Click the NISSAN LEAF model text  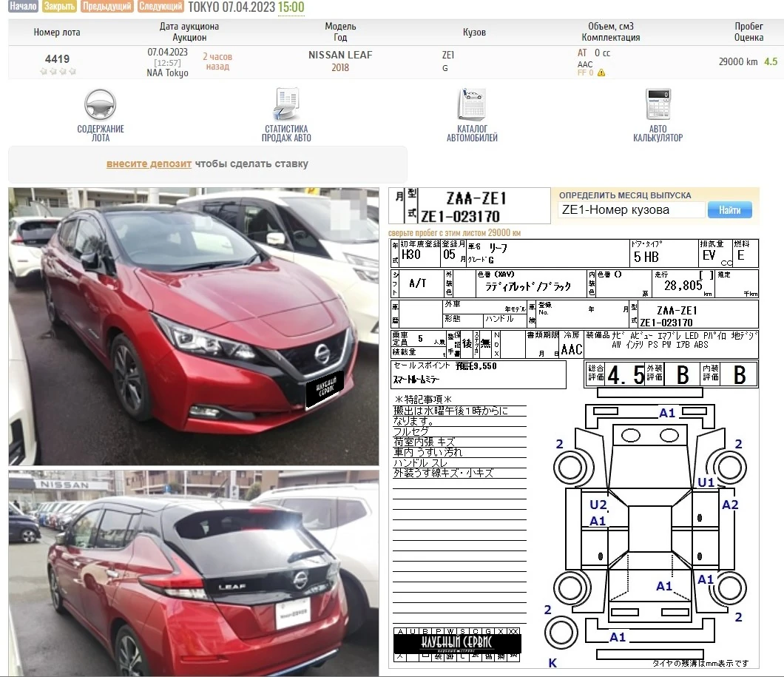pyautogui.click(x=340, y=55)
